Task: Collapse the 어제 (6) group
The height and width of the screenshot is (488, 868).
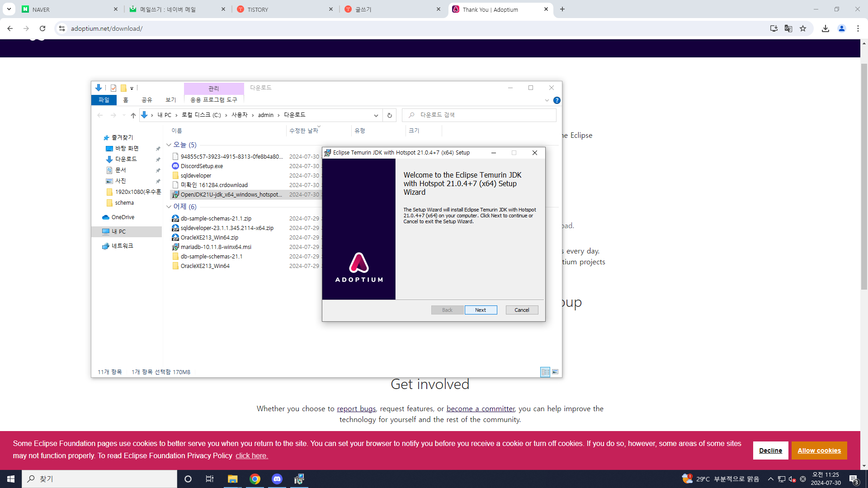Action: click(x=169, y=207)
